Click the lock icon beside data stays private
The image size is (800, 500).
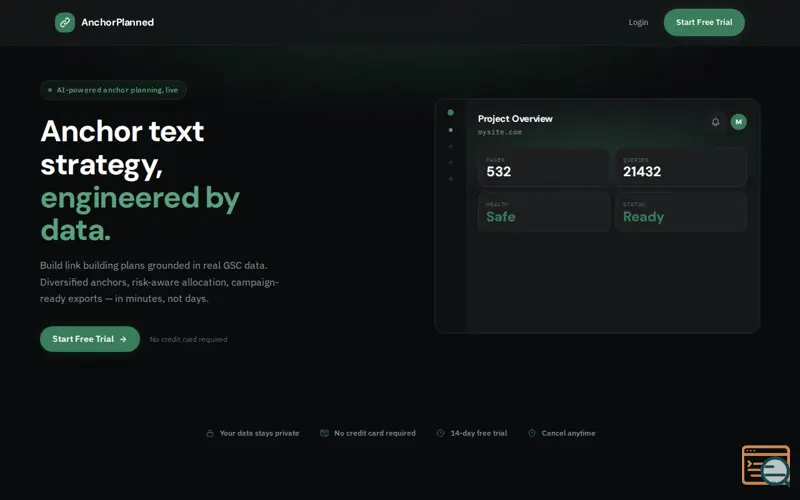click(210, 433)
